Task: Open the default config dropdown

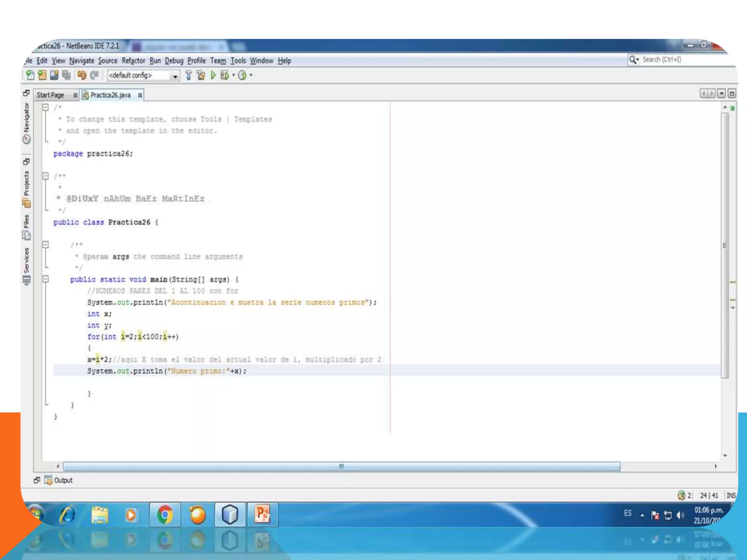Action: [x=175, y=76]
